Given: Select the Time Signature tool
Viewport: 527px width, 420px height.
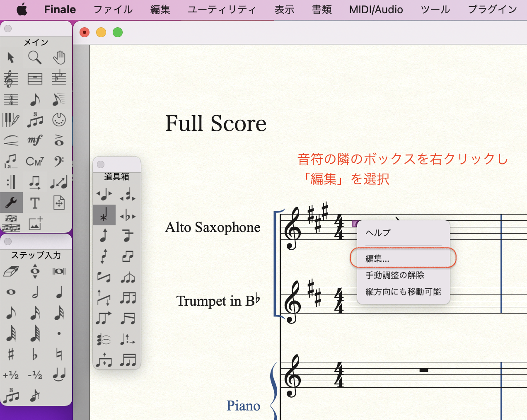Looking at the screenshot, I should tap(11, 99).
